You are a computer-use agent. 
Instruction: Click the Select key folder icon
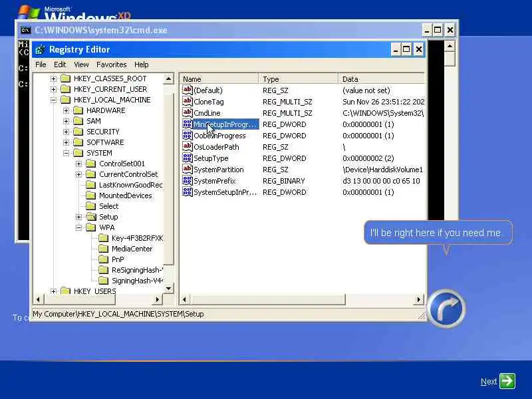(x=91, y=206)
